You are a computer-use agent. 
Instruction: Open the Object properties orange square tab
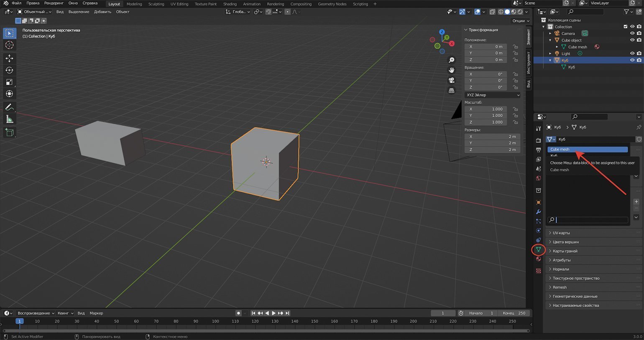pos(539,203)
